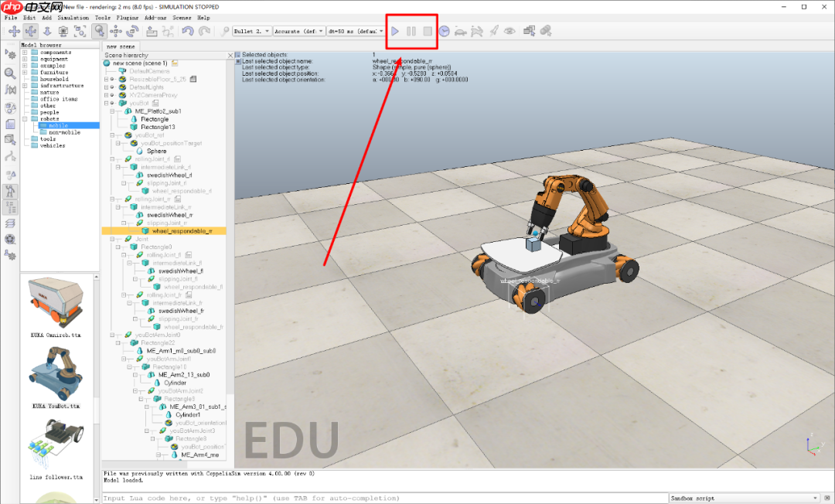Open the calculation modules f(x) icon
Viewport: 835px width, 504px height.
(x=11, y=90)
